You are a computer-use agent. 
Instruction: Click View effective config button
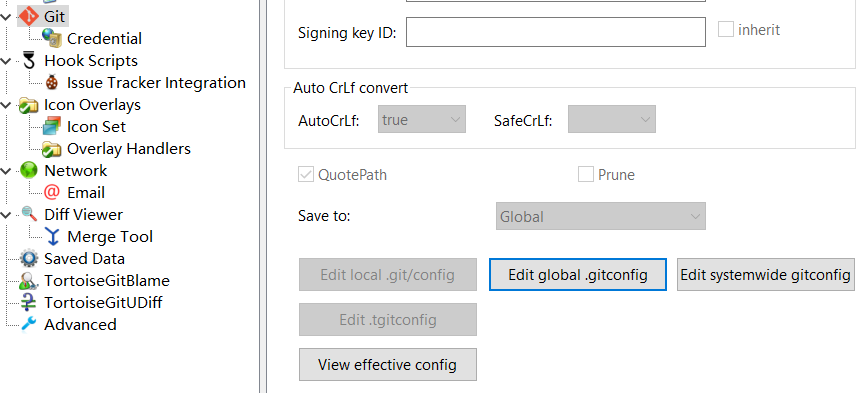point(388,364)
